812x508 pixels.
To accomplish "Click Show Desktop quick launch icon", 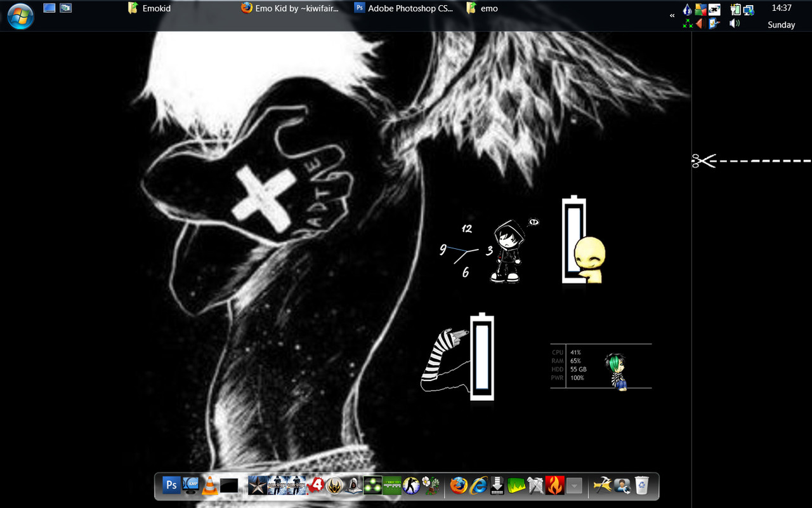I will tap(49, 8).
